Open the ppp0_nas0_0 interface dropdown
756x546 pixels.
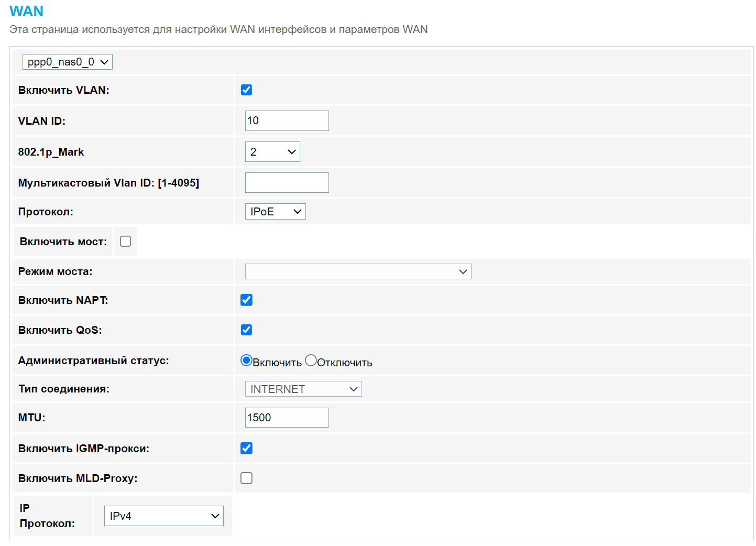click(x=67, y=62)
